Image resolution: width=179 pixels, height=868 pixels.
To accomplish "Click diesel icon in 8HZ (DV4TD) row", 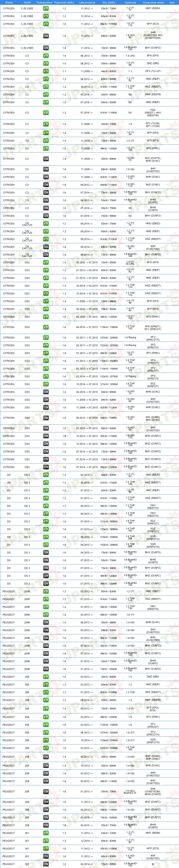I will tap(46, 159).
